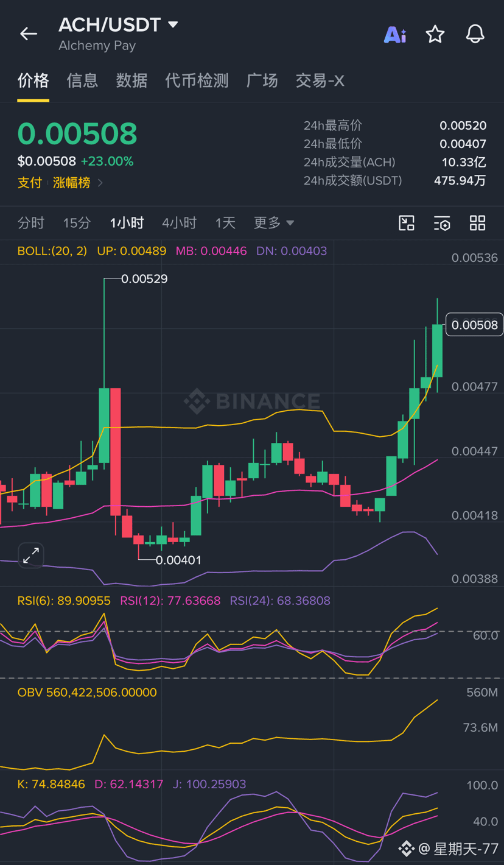The image size is (504, 865).
Task: Tap the MB: 0.00446 Bollinger value
Action: pyautogui.click(x=211, y=250)
